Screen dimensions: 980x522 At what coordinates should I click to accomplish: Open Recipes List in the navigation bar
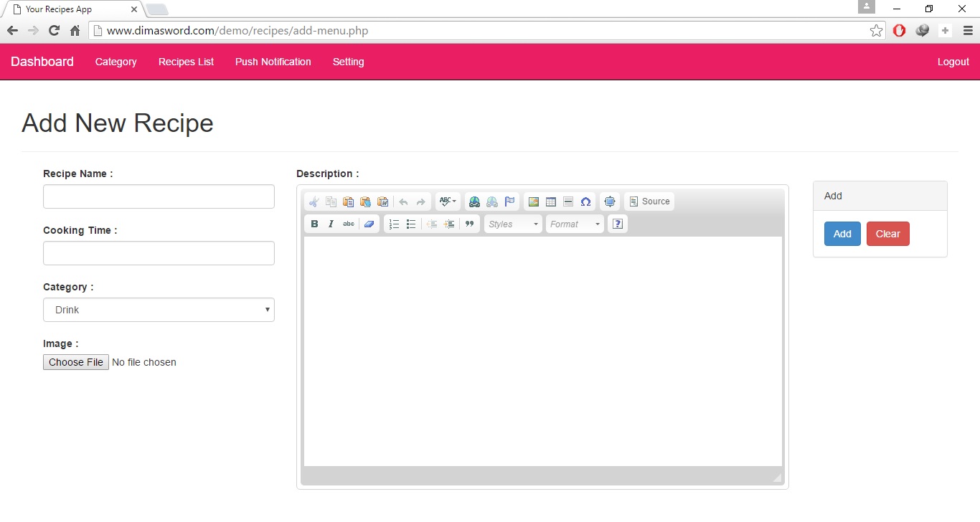(x=186, y=62)
